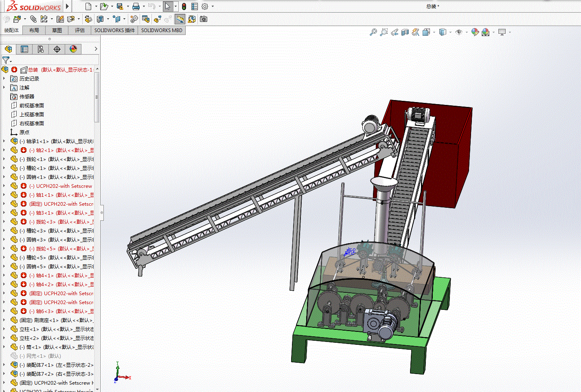Open the Options gear dropdown arrow
The image size is (581, 392).
(213, 7)
